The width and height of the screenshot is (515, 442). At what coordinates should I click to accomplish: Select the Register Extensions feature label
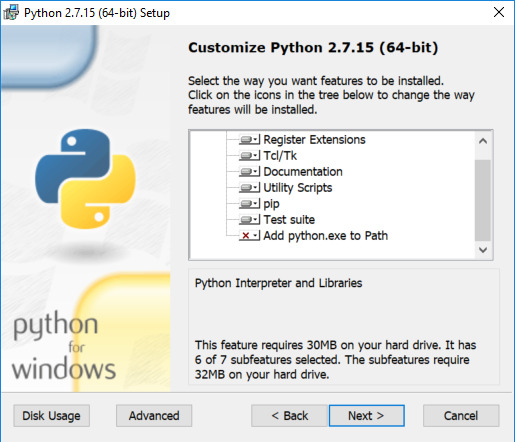coord(314,139)
